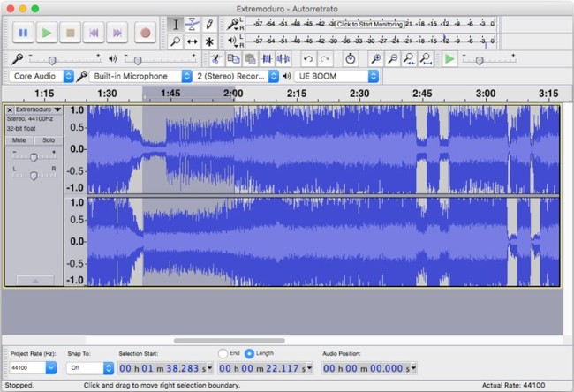Adjust the track gain slider
This screenshot has height=392, width=574.
point(34,156)
